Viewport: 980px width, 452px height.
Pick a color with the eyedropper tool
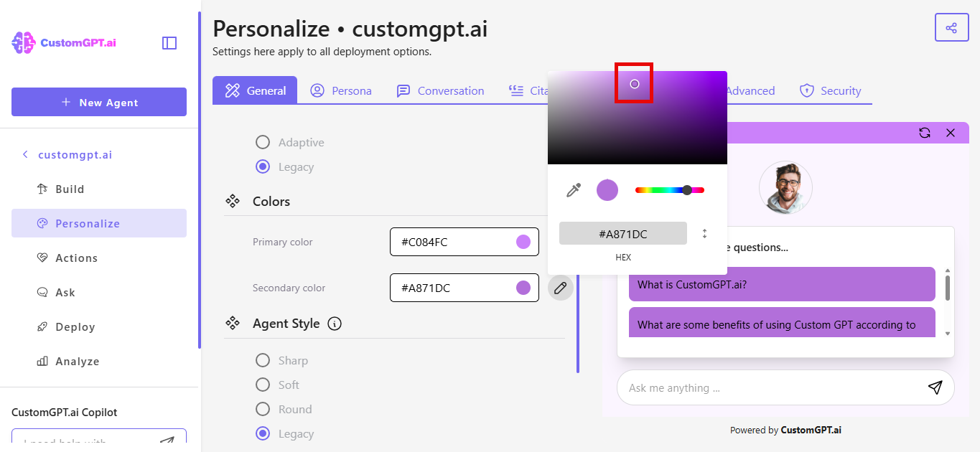pos(573,189)
